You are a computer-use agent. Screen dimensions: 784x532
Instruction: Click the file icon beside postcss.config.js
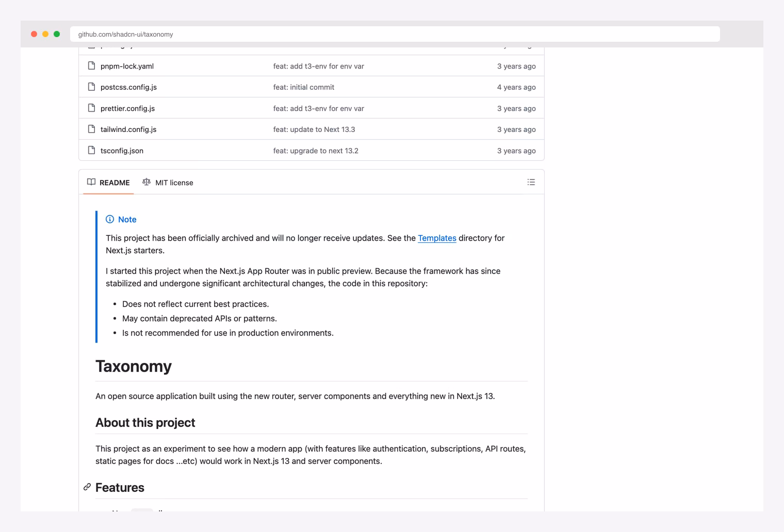point(91,87)
